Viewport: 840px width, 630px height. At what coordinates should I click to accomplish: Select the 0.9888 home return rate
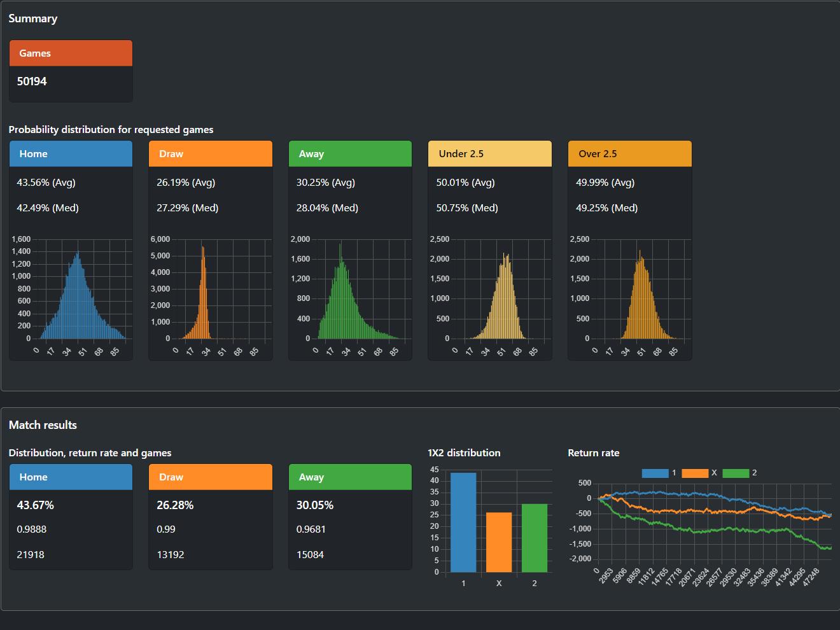tap(31, 529)
